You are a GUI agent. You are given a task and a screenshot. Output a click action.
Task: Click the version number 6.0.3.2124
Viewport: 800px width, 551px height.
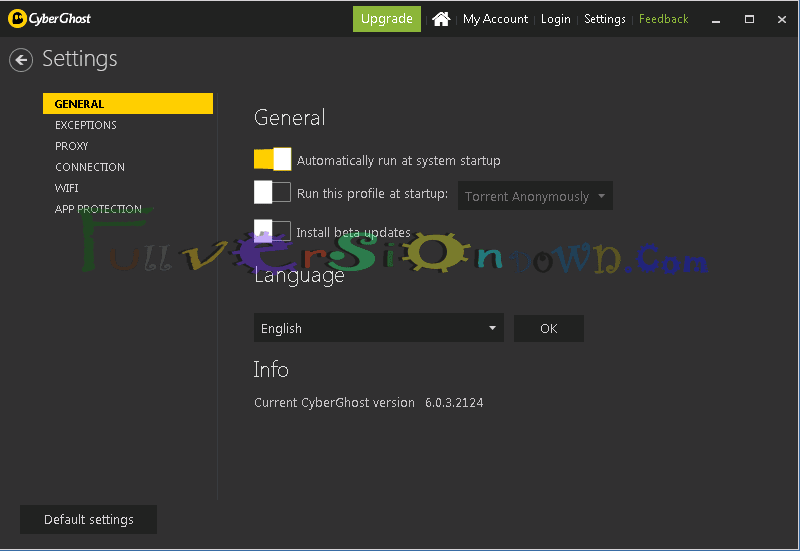click(x=454, y=403)
